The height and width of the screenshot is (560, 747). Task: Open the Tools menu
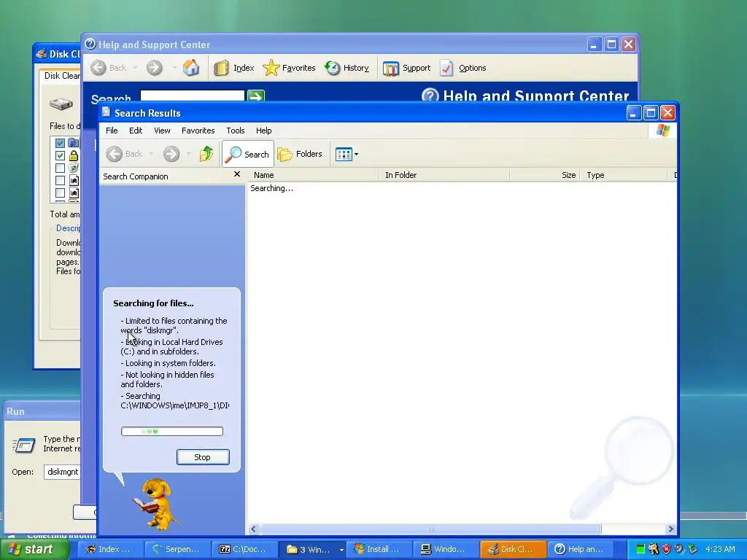236,131
